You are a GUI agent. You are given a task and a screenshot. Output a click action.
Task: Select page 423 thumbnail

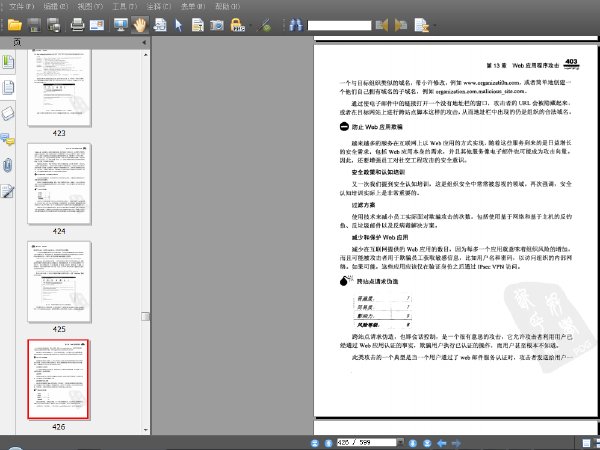pyautogui.click(x=59, y=87)
